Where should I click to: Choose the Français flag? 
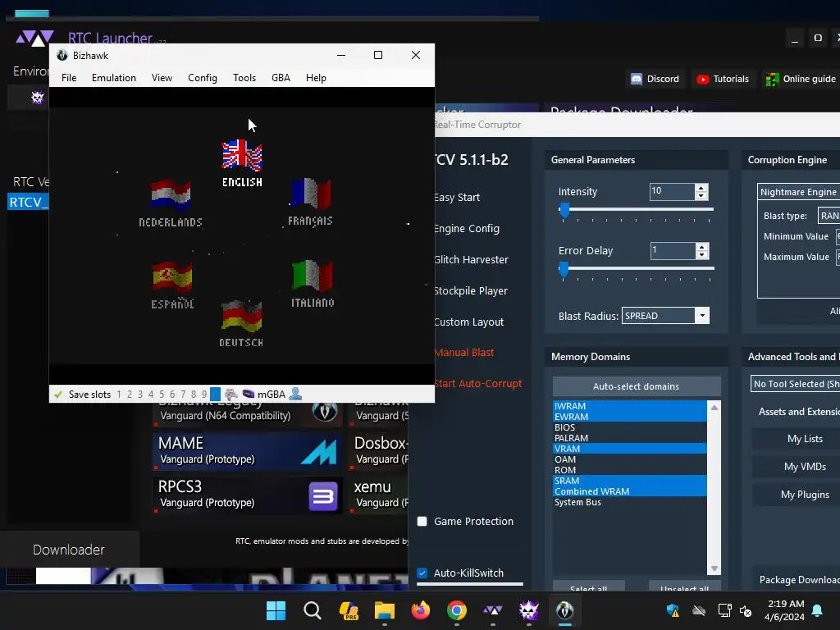[310, 193]
